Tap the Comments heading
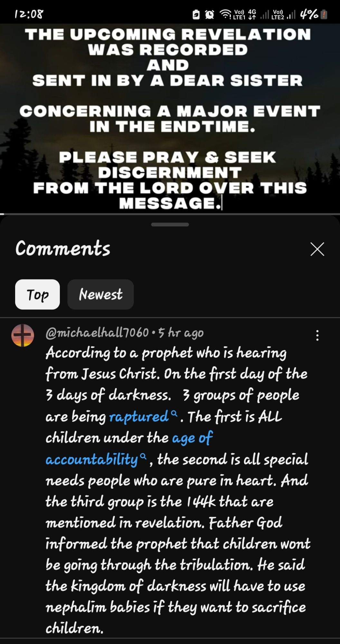Viewport: 340px width, 644px height. click(x=63, y=249)
